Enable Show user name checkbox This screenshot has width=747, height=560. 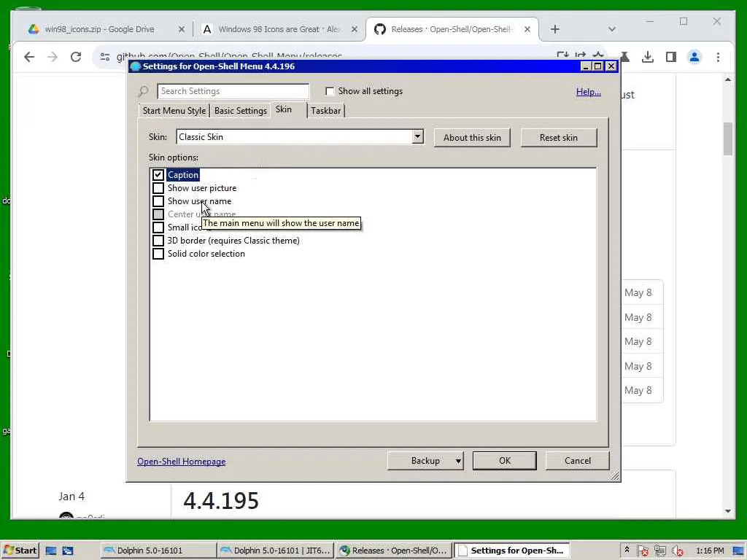pyautogui.click(x=158, y=201)
